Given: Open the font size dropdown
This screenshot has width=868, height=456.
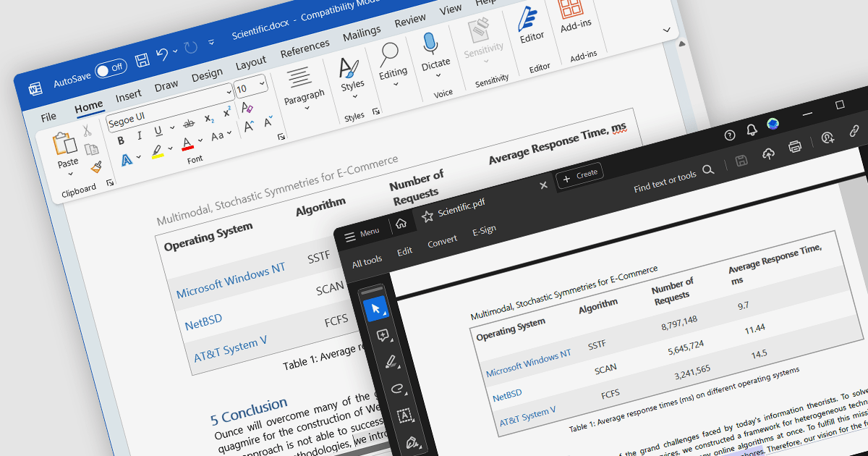Looking at the screenshot, I should point(261,85).
